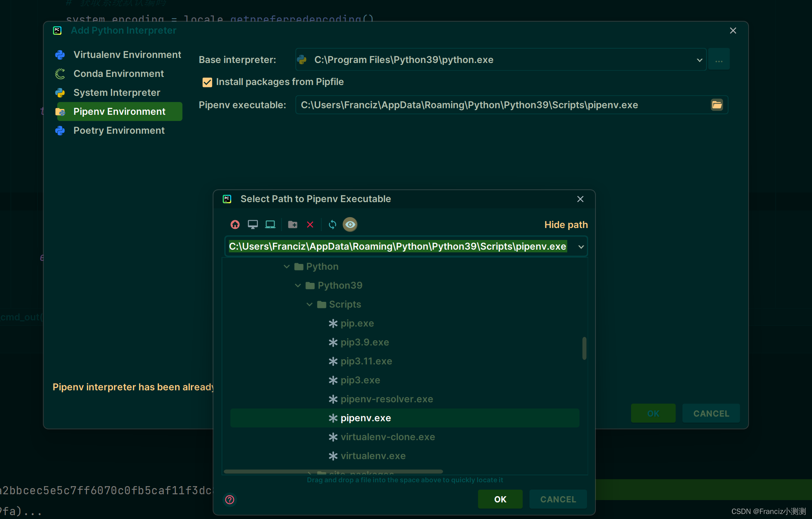Open the path combo box dropdown arrow
The image size is (812, 519).
580,246
